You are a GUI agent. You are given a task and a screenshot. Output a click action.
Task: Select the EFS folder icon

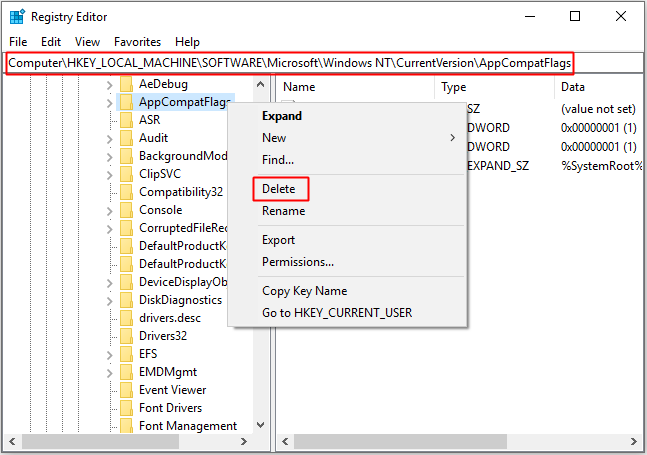coord(126,354)
